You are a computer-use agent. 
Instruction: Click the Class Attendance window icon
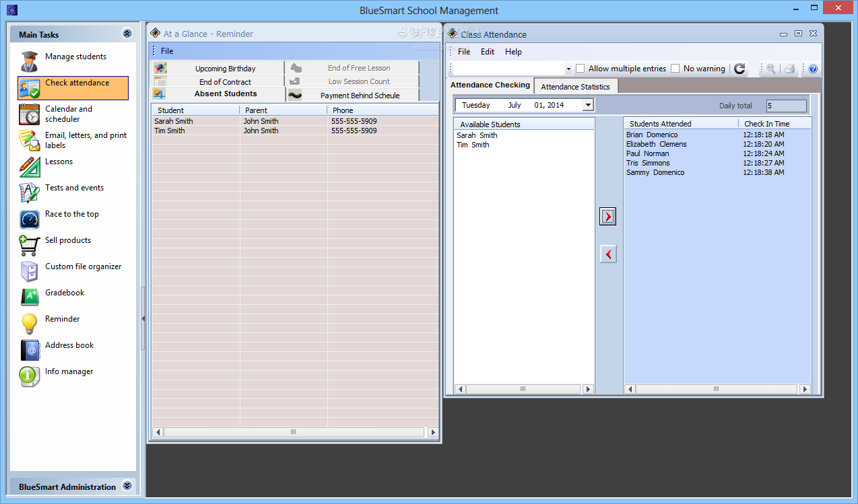pyautogui.click(x=453, y=34)
